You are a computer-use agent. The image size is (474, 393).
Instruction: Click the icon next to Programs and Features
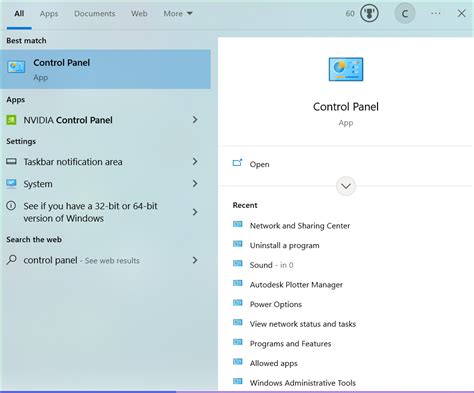click(238, 342)
